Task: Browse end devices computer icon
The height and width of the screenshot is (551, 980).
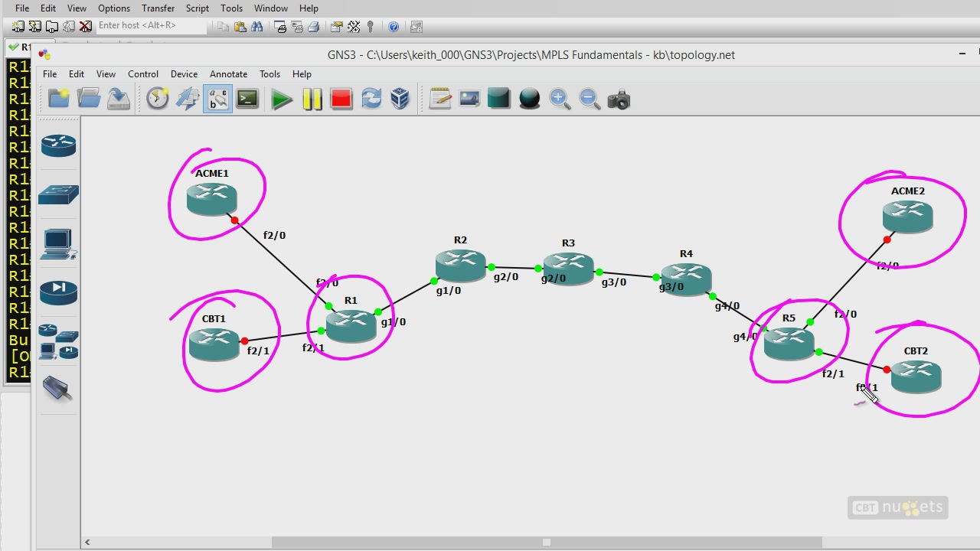Action: [x=59, y=245]
